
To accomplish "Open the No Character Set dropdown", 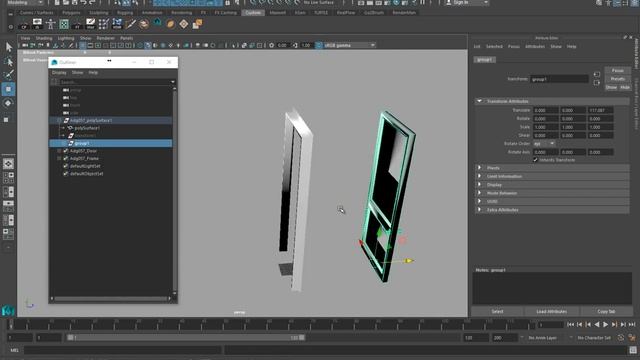I will click(593, 338).
